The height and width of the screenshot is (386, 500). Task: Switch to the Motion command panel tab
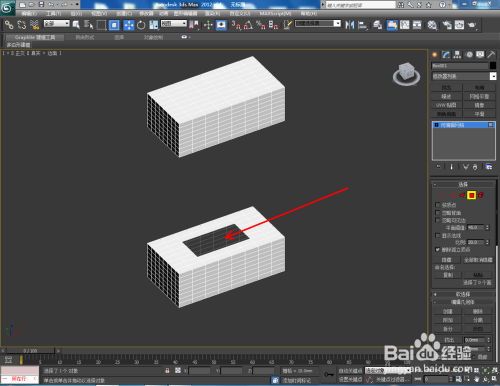pos(469,55)
